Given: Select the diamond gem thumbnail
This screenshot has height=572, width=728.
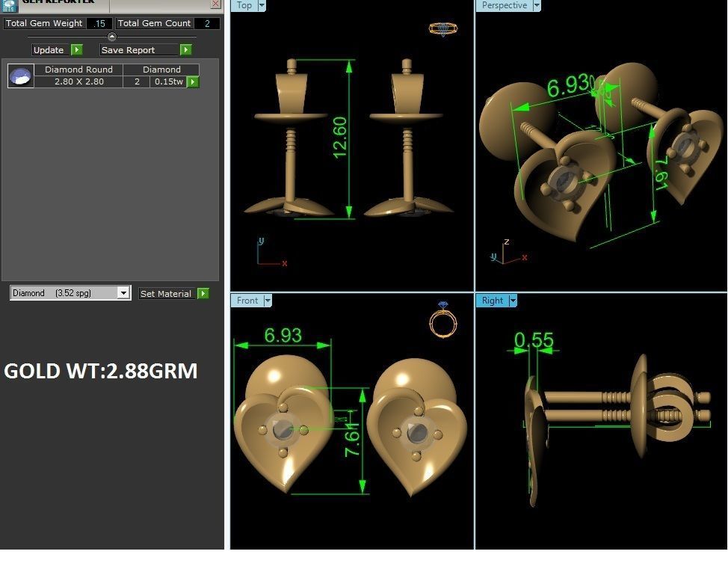Looking at the screenshot, I should click(x=21, y=76).
